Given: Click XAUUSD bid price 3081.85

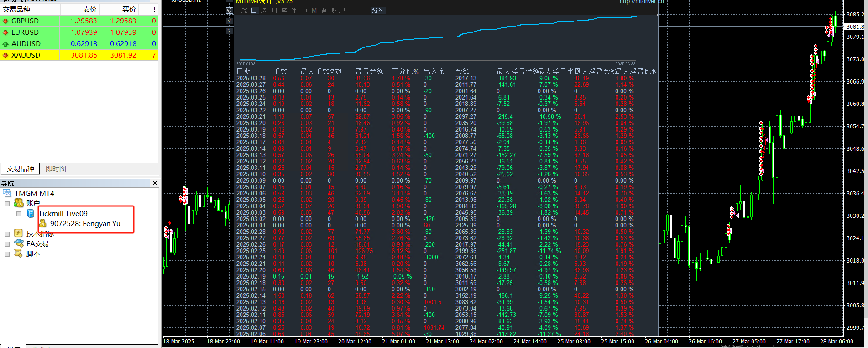Looking at the screenshot, I should pyautogui.click(x=84, y=55).
